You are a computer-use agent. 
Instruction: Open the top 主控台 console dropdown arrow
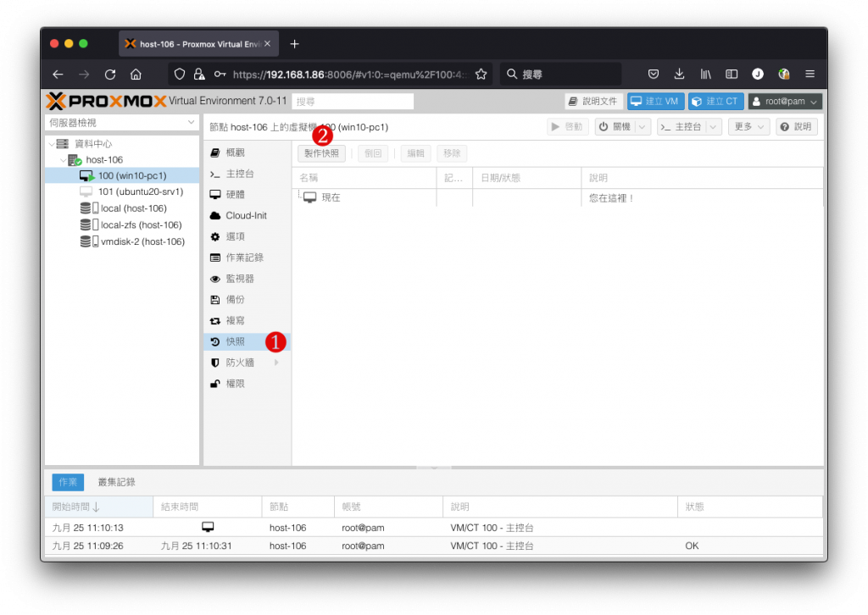click(714, 127)
